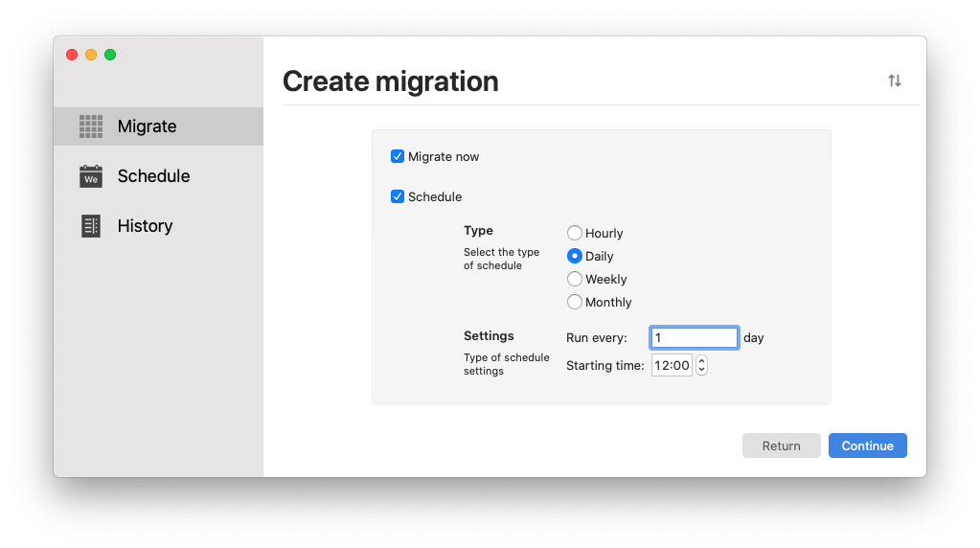
Task: Click the 'Type of schedule settings' description
Action: pos(506,364)
